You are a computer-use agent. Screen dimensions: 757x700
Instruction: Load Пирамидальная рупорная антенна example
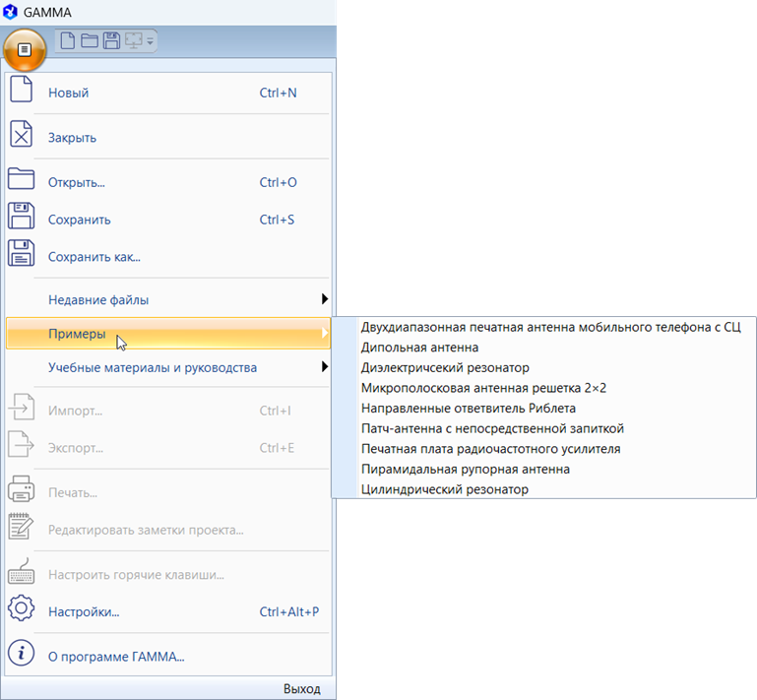[465, 469]
